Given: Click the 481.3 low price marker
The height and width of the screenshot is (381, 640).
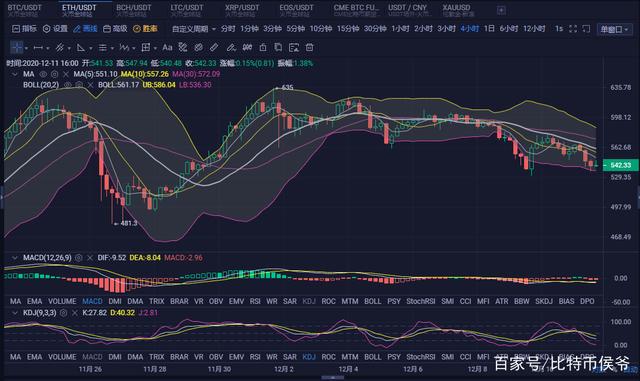Looking at the screenshot, I should pos(126,223).
